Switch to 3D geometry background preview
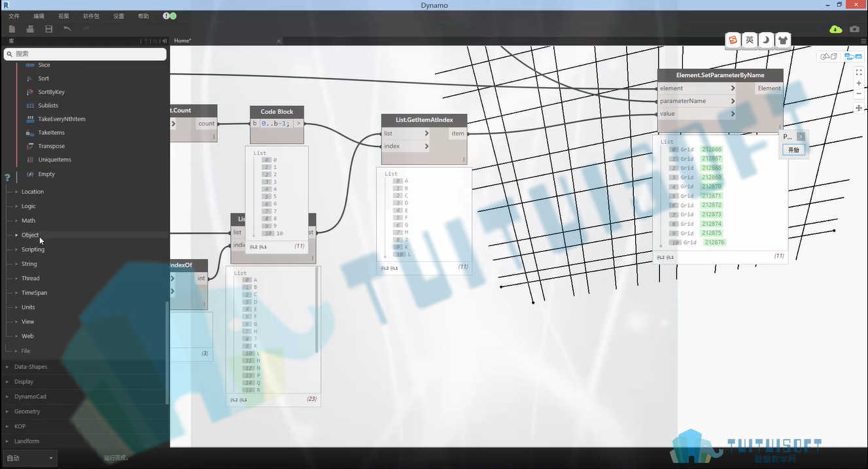Viewport: 868px width, 469px height. point(829,56)
